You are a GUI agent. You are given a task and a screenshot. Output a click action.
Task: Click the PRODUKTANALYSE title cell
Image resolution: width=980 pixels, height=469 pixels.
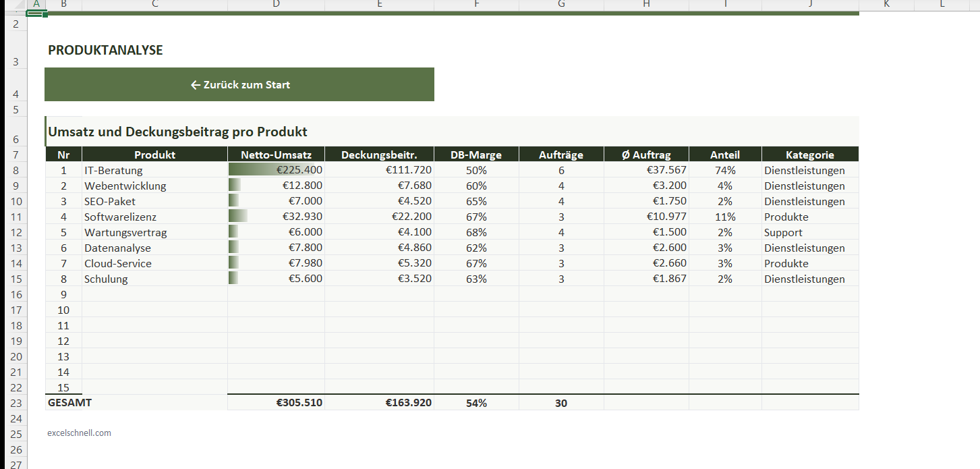[x=105, y=51]
